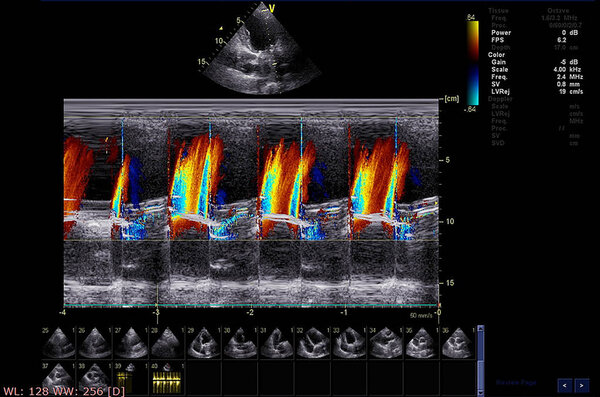Click the -2 second time axis label
Image resolution: width=600 pixels, height=397 pixels.
coord(250,312)
